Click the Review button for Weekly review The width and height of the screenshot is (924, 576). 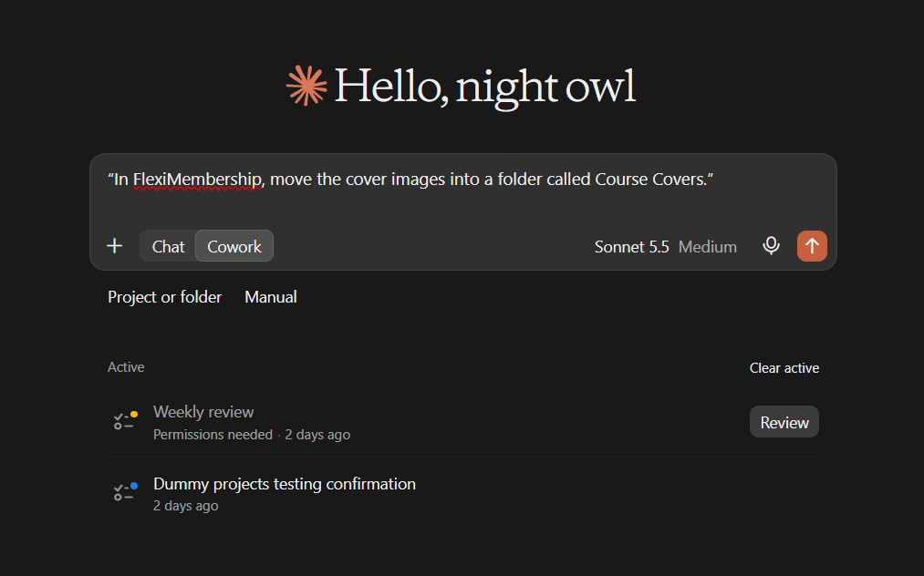click(x=784, y=422)
